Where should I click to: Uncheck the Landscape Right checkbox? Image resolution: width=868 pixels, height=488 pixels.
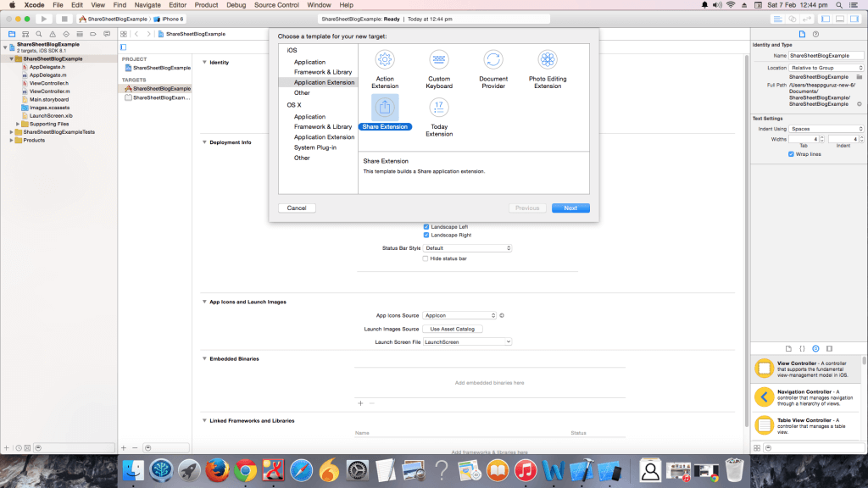426,236
